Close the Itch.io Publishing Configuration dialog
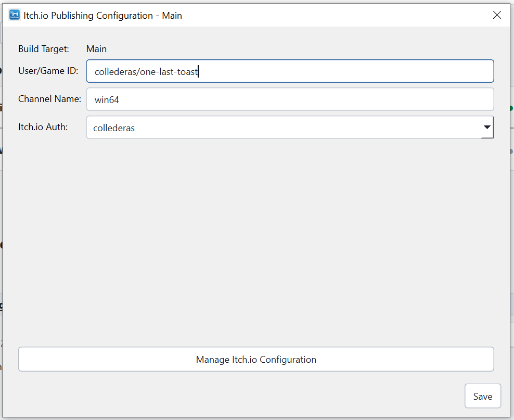Viewport: 514px width, 420px height. 497,15
